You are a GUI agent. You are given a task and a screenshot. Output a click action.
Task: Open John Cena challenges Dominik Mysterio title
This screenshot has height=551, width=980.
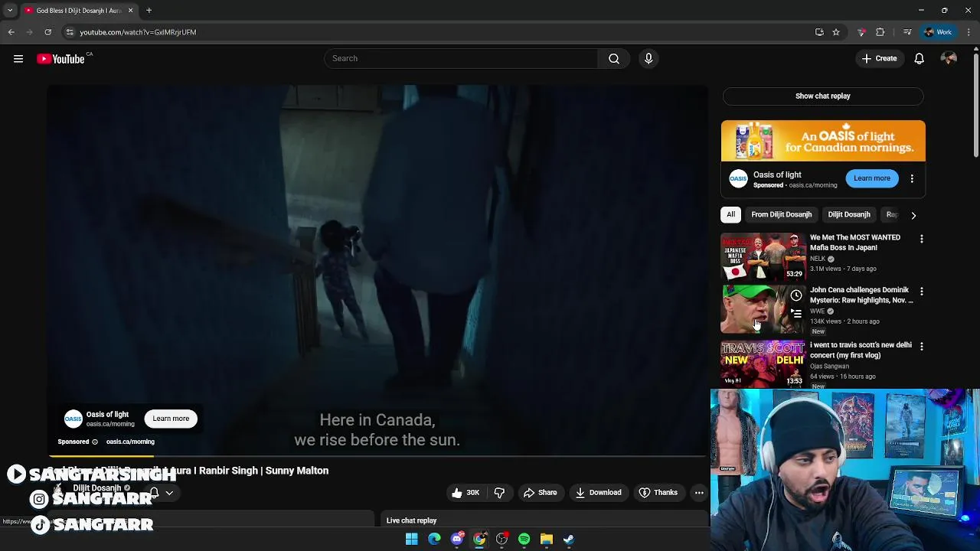click(x=861, y=295)
